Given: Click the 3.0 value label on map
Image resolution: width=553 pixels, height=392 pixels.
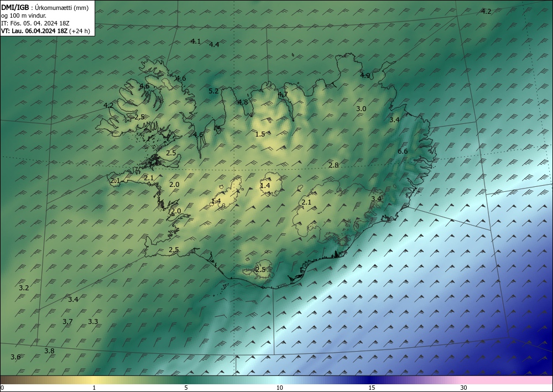Looking at the screenshot, I should point(361,109).
